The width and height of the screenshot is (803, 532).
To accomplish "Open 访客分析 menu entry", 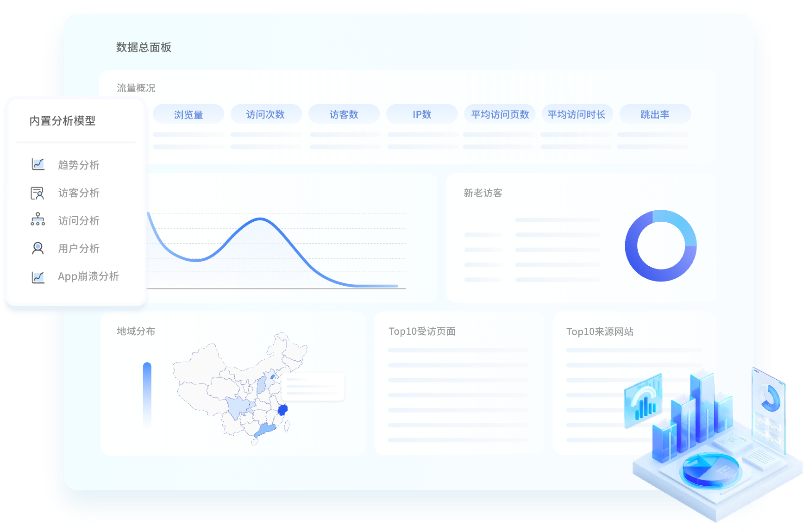I will point(79,193).
